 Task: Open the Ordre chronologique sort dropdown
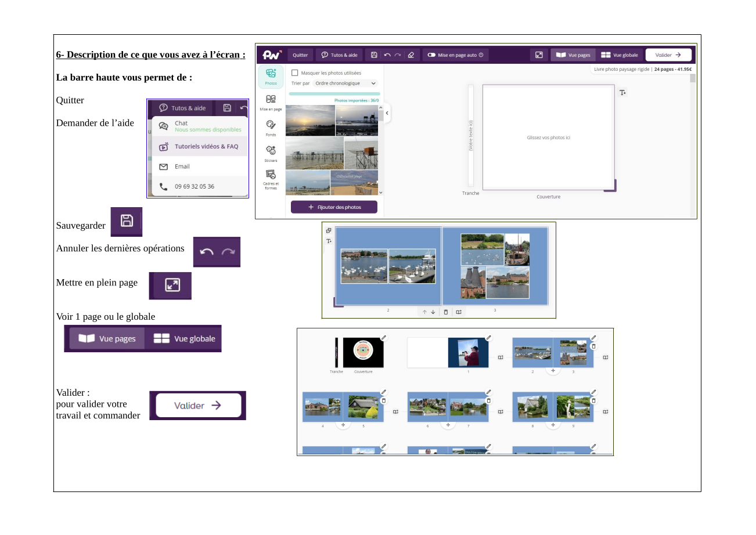[x=345, y=84]
